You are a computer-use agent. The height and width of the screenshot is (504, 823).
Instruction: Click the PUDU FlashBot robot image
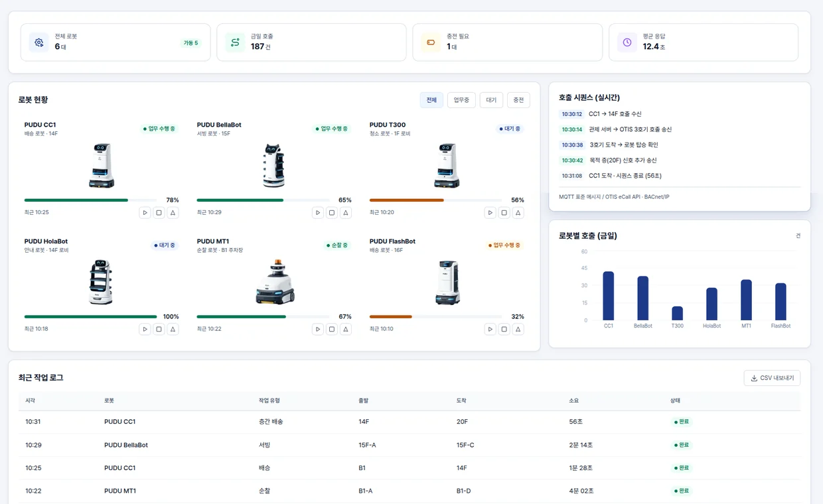point(447,282)
